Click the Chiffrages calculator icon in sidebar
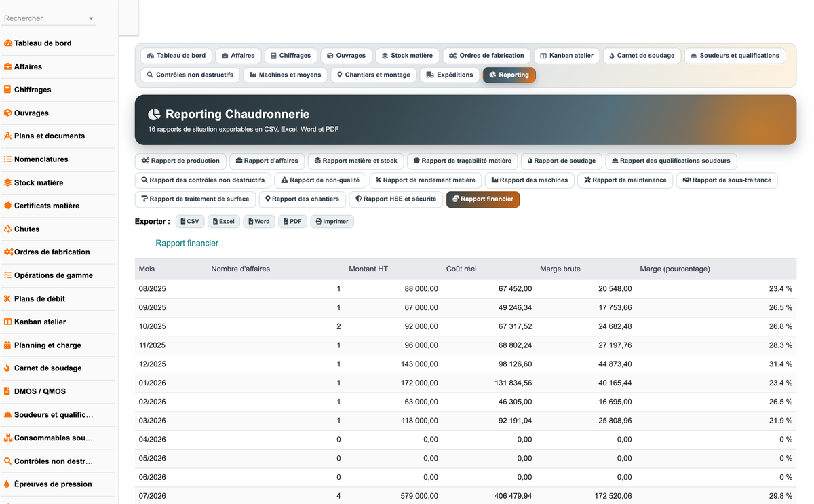The height and width of the screenshot is (504, 814). (x=8, y=90)
